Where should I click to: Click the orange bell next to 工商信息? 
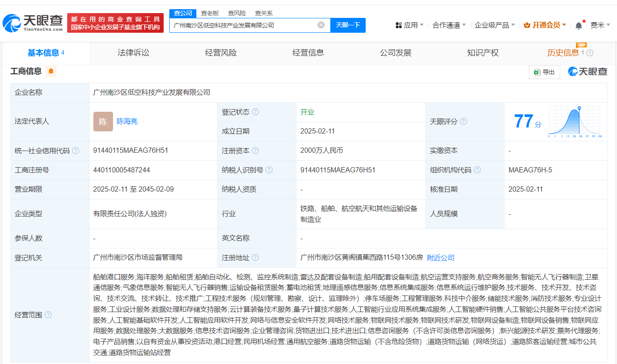click(51, 71)
